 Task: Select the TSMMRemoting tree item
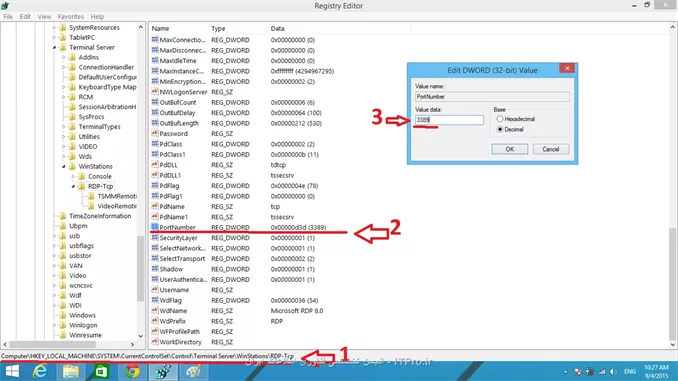tap(117, 196)
